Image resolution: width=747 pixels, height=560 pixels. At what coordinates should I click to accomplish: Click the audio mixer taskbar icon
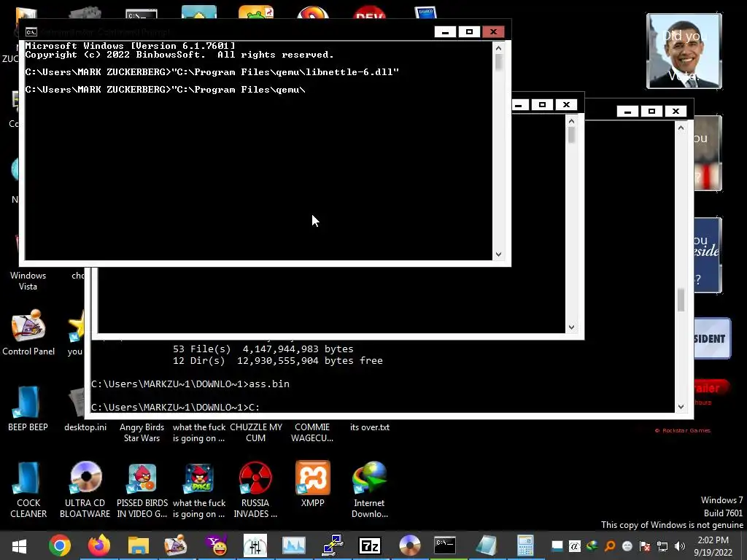(255, 545)
